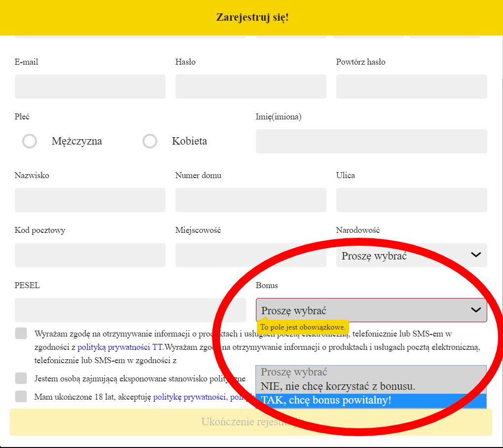This screenshot has width=503, height=448.
Task: Choose 'NIE, nie chcę korzystać z bonusu.' option
Action: click(x=371, y=386)
